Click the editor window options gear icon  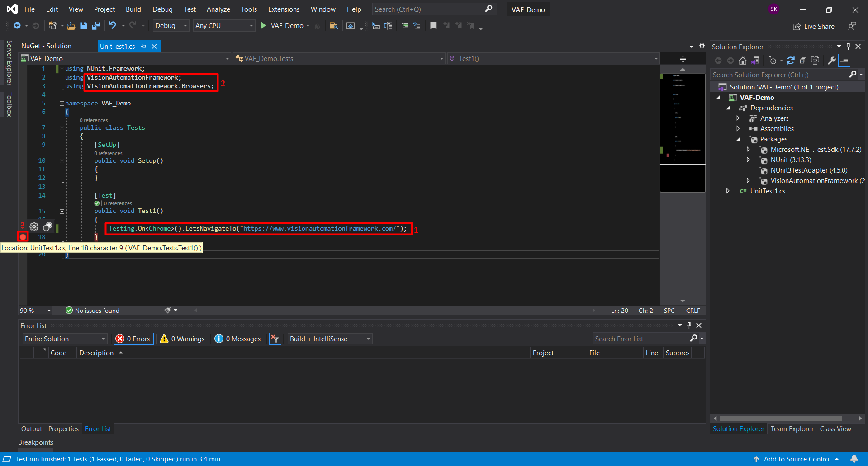click(x=702, y=46)
